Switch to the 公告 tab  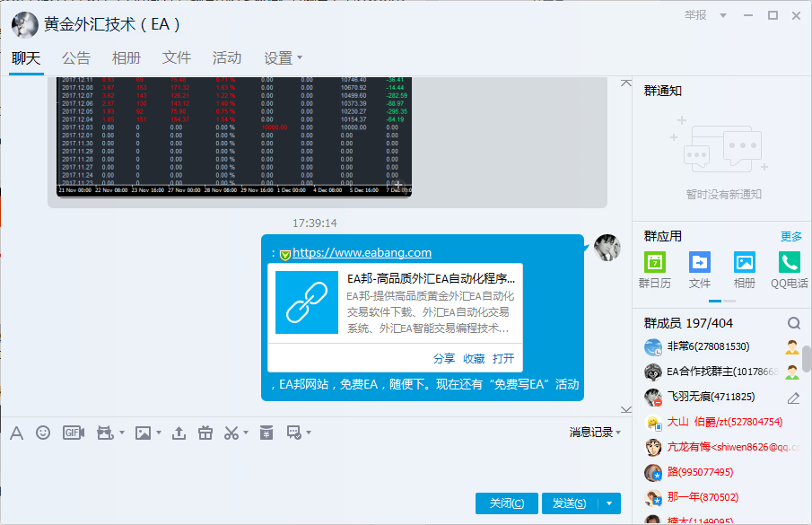point(76,58)
